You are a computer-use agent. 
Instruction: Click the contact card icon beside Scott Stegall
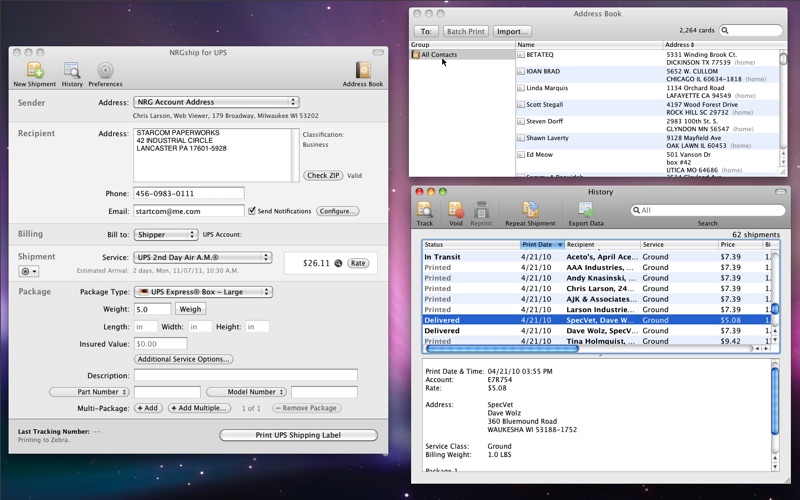(x=521, y=105)
